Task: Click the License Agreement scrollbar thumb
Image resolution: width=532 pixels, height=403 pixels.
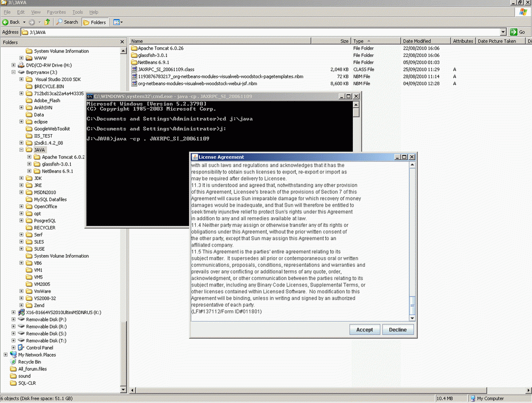Action: 412,305
